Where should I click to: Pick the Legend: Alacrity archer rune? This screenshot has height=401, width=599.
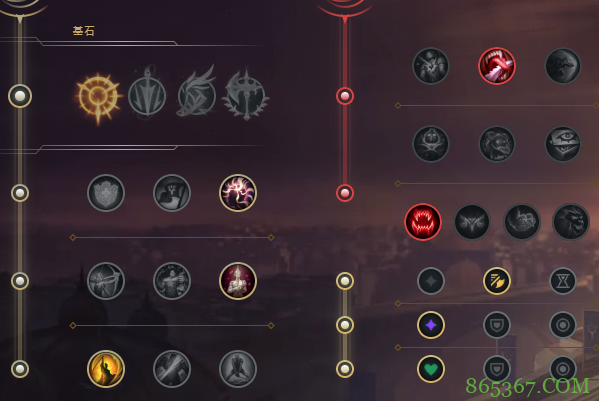(106, 281)
